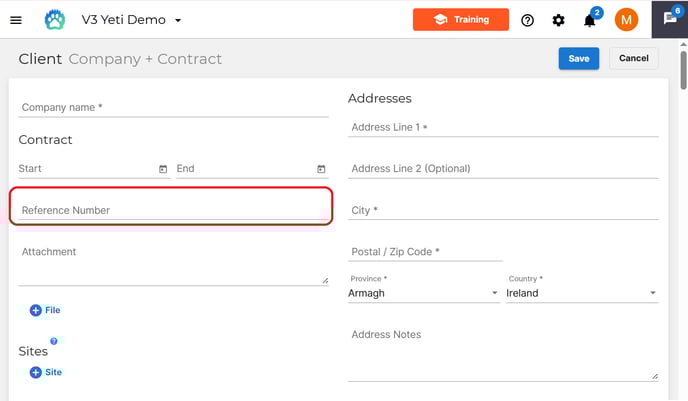This screenshot has height=401, width=688.
Task: Focus the Reference Number field
Action: coord(173,211)
